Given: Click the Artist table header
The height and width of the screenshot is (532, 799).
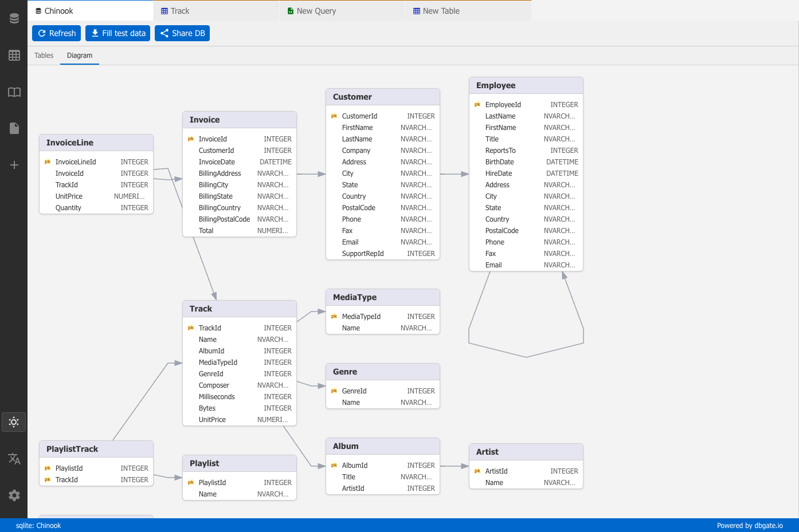Looking at the screenshot, I should pos(526,452).
